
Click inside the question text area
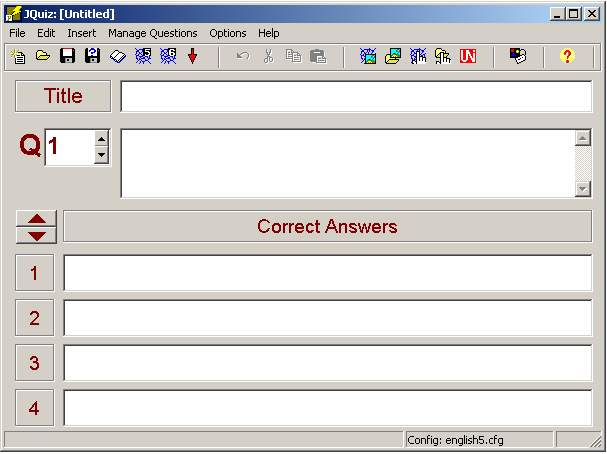pos(348,163)
